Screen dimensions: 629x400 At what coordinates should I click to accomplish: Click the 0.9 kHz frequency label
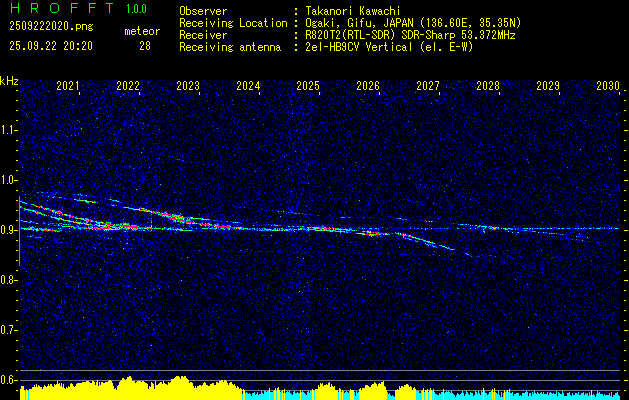9,230
